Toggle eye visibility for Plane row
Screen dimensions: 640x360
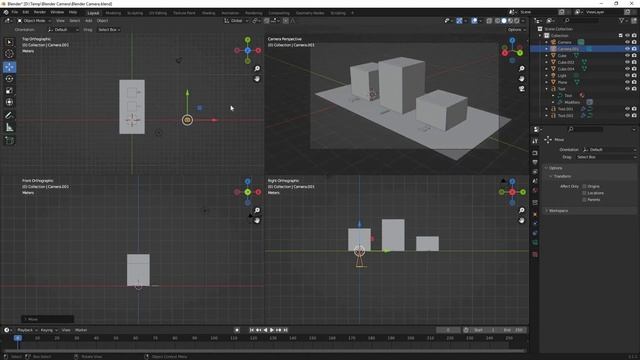tap(627, 82)
